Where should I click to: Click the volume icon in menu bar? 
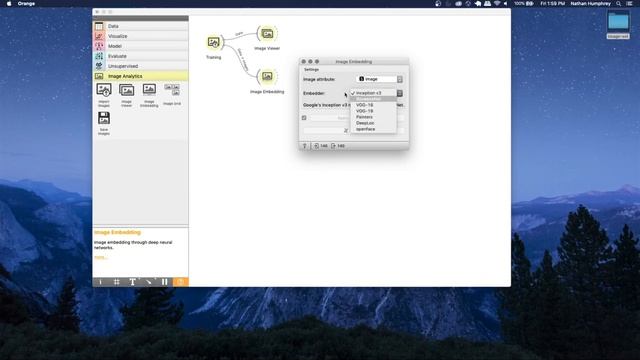pyautogui.click(x=505, y=3)
